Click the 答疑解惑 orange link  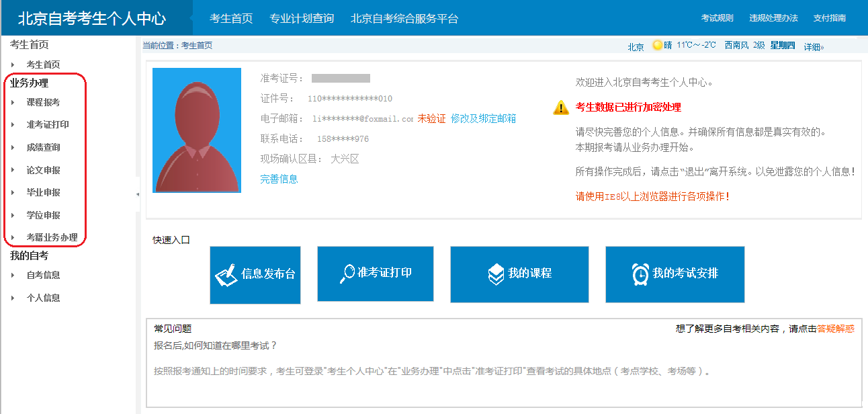835,329
